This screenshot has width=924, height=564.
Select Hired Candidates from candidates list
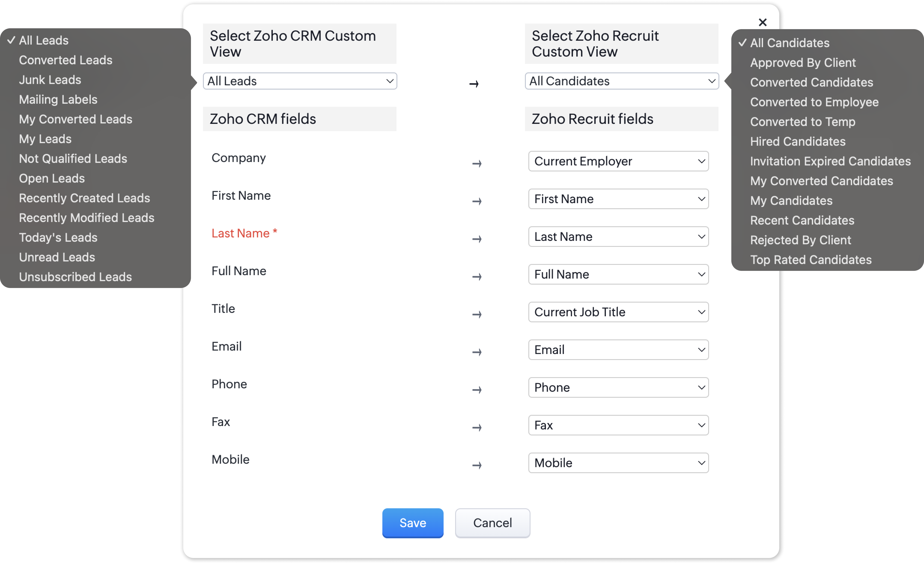798,141
